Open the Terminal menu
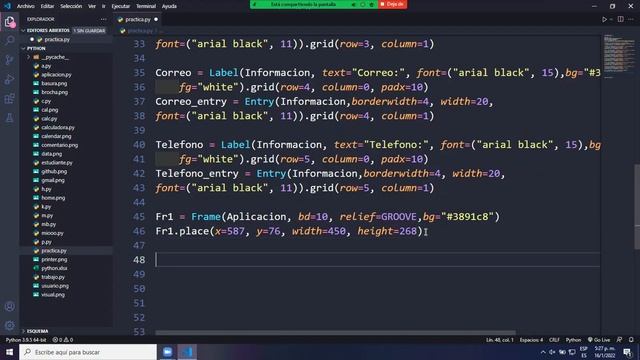Viewport: 640px width, 360px height. tap(146, 6)
